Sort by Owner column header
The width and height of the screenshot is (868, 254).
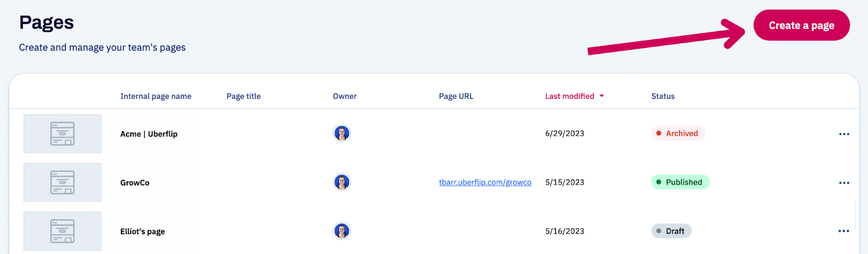[x=344, y=96]
